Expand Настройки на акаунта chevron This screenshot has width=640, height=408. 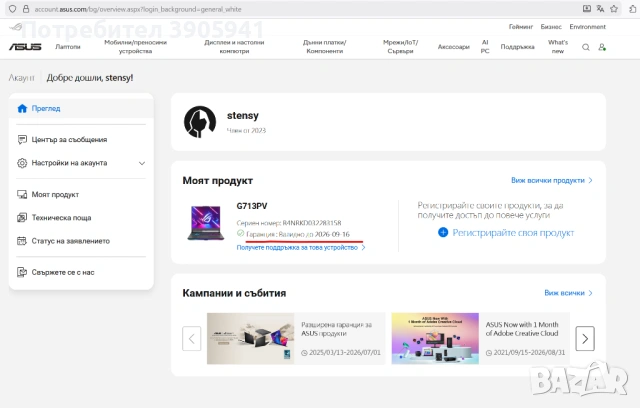[142, 163]
